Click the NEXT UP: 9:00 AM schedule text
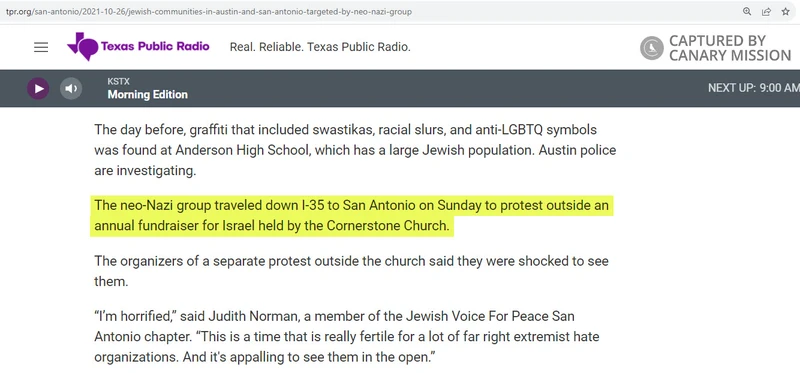This screenshot has width=800, height=373. pyautogui.click(x=754, y=88)
